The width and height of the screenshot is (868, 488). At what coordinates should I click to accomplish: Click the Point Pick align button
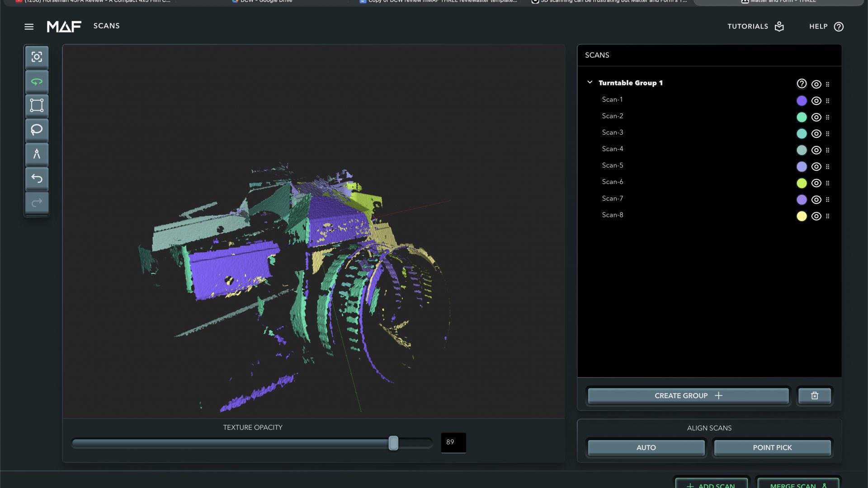[x=772, y=447]
